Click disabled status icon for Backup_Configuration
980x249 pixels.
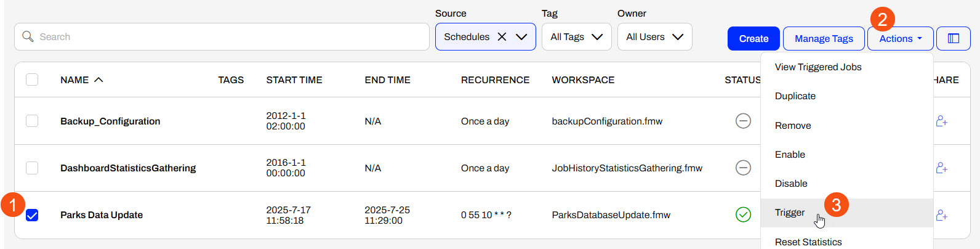pos(743,121)
